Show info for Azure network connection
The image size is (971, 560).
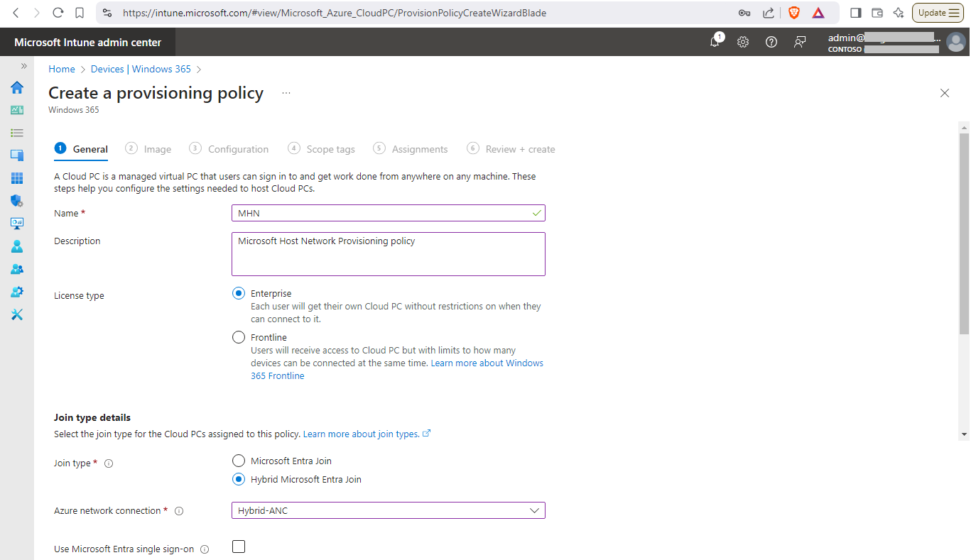coord(179,511)
